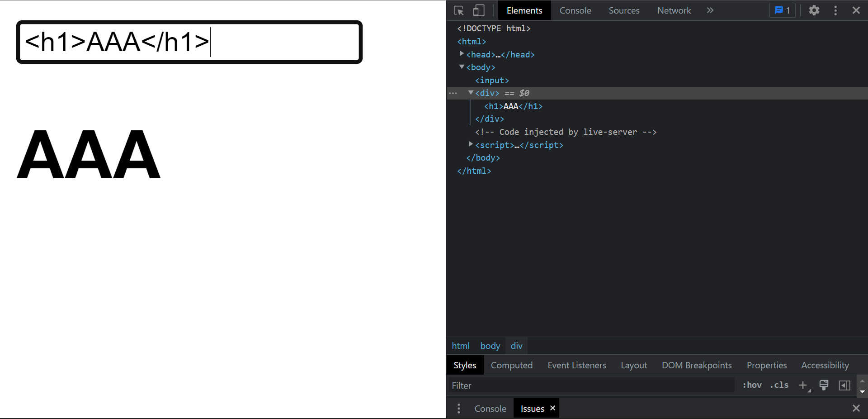The image size is (868, 419).
Task: Select the input element in DOM tree
Action: [492, 80]
